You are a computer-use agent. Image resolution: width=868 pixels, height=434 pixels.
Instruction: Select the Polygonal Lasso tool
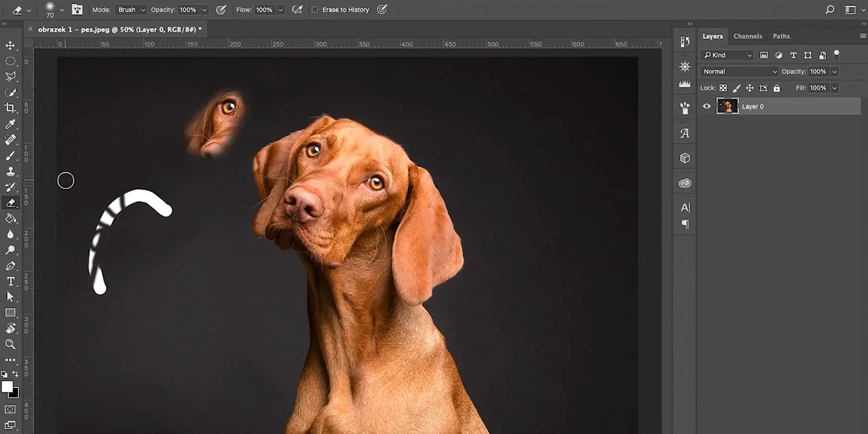coord(10,77)
